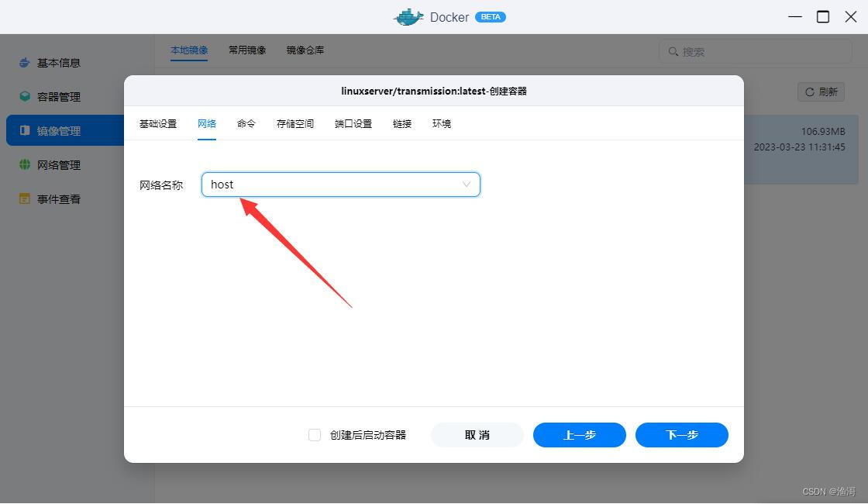
Task: Click the search magnifier icon
Action: [x=673, y=51]
